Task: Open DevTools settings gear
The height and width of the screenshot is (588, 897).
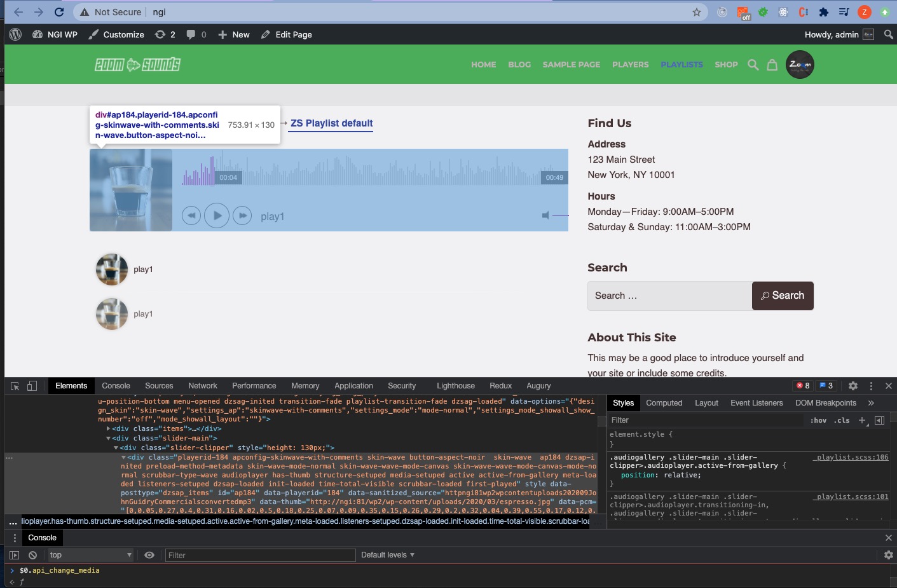Action: pyautogui.click(x=853, y=386)
